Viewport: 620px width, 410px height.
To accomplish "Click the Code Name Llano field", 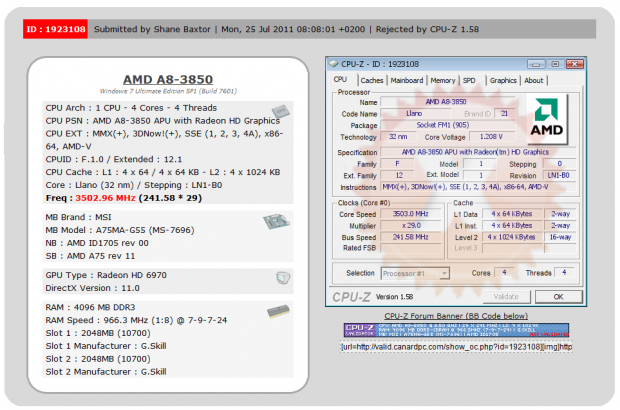I will coord(414,113).
